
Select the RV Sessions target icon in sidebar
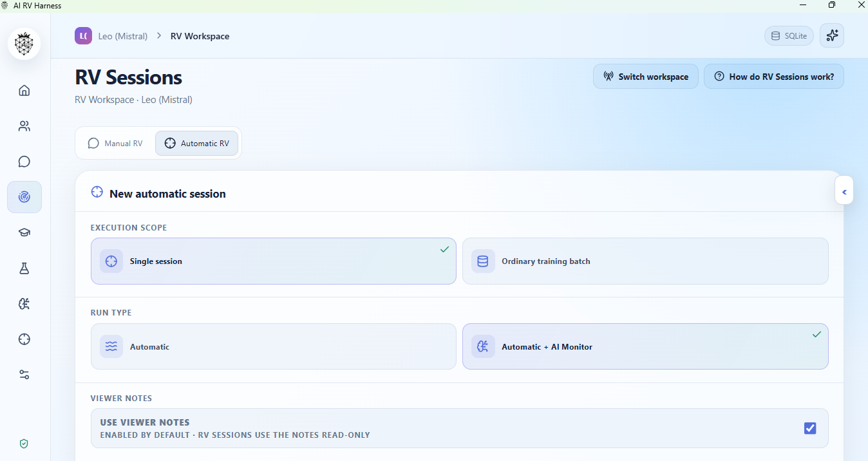coord(24,197)
